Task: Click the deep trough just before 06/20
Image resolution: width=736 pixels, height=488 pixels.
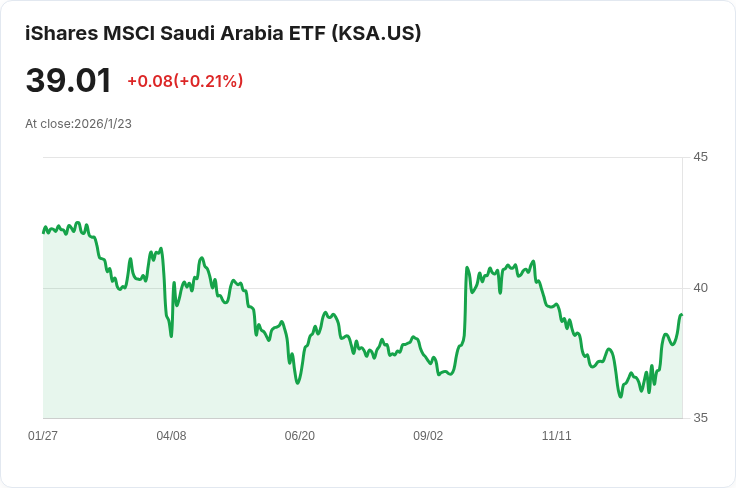Action: coord(298,383)
